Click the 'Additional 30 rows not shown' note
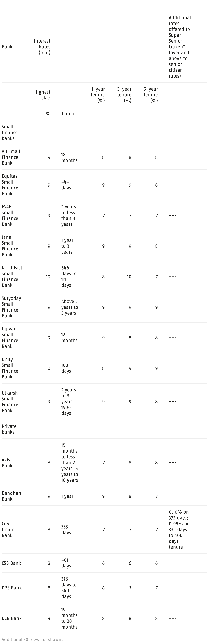 coord(32,639)
